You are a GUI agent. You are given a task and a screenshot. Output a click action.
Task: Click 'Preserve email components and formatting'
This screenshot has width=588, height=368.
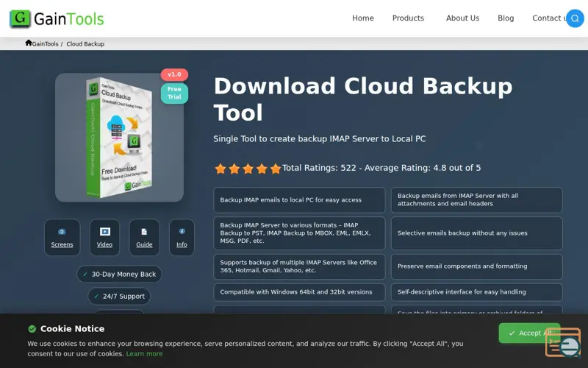pyautogui.click(x=476, y=266)
